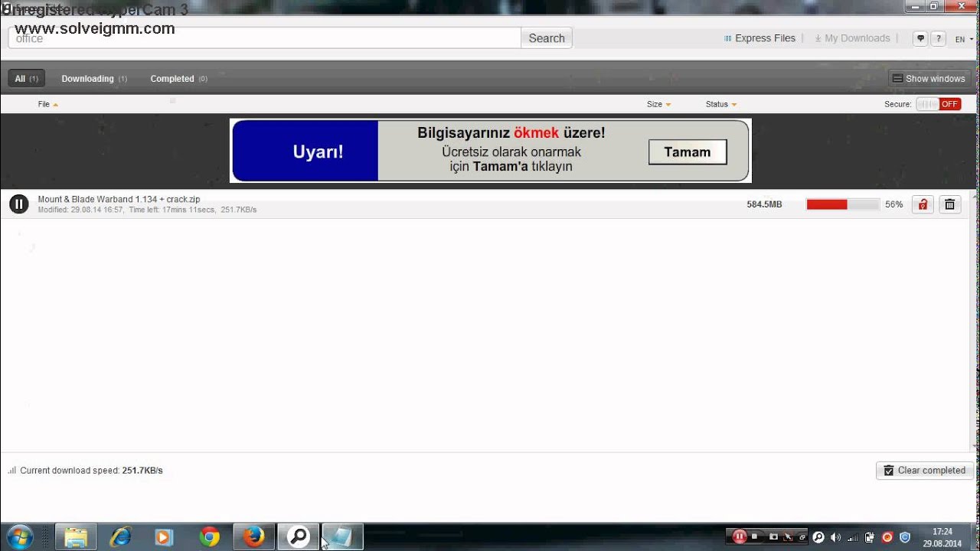This screenshot has height=551, width=980.
Task: Select the magnifier download app on taskbar
Action: [x=298, y=537]
